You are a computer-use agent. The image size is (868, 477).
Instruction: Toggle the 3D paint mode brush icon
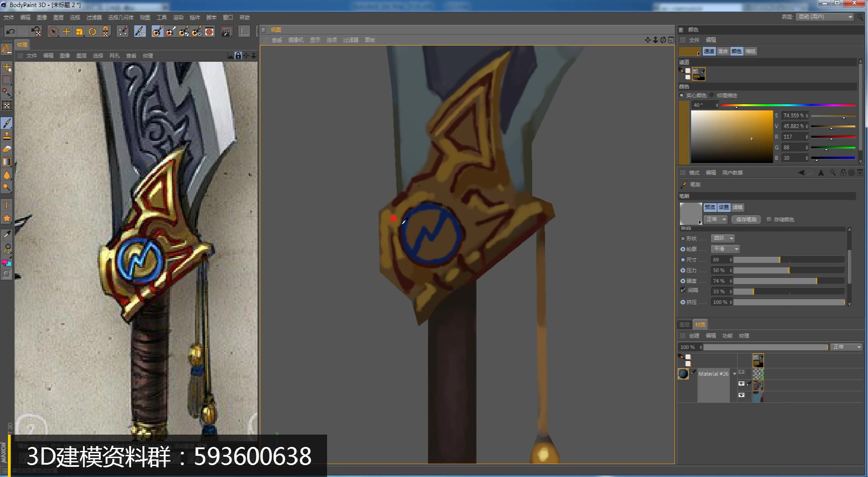140,31
